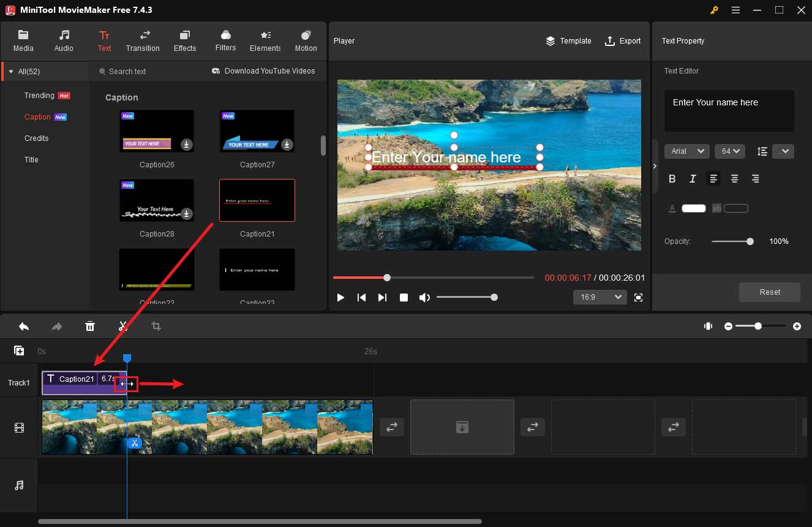This screenshot has width=812, height=527.
Task: Zoom in the timeline
Action: [x=797, y=327]
